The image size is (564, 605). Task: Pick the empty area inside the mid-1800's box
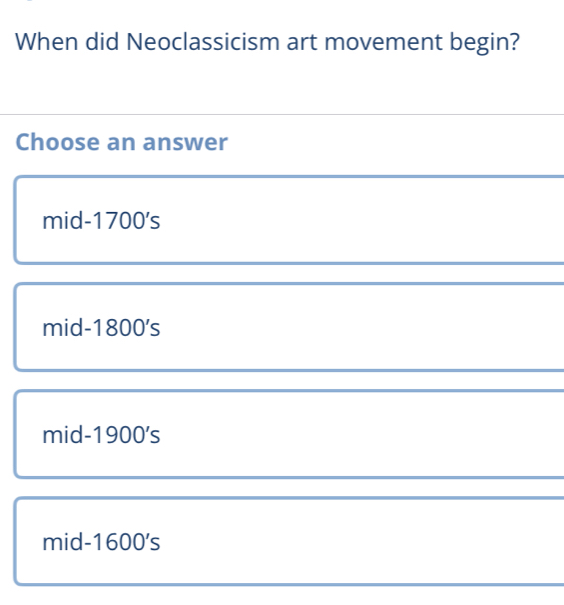tap(363, 327)
